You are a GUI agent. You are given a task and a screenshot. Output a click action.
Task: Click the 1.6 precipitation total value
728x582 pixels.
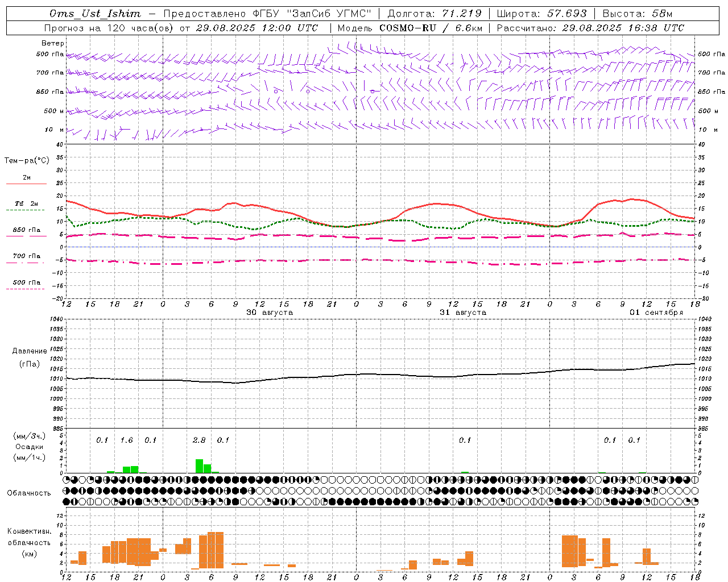[126, 440]
